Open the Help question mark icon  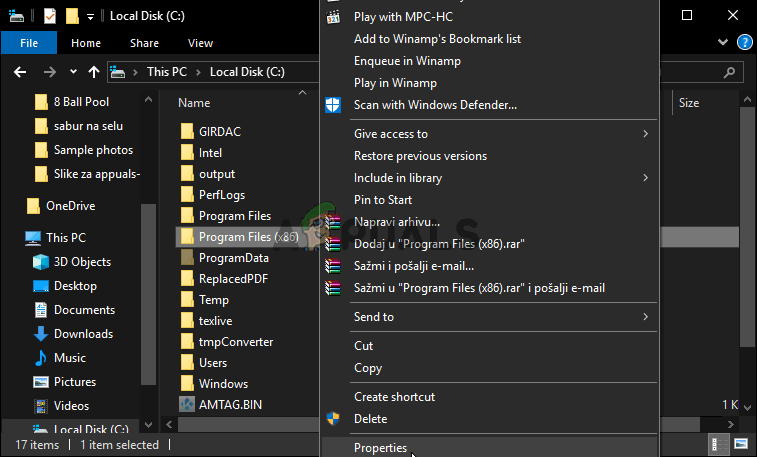(x=744, y=42)
